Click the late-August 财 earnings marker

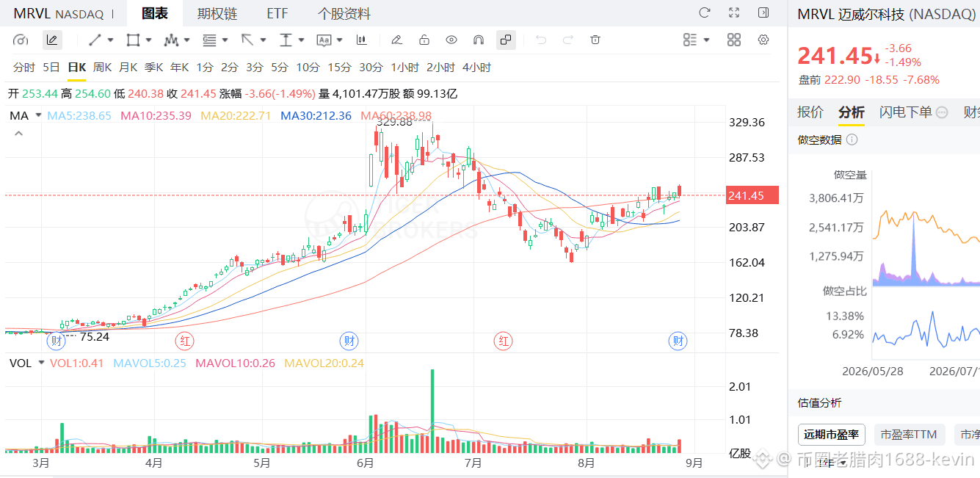(x=679, y=341)
